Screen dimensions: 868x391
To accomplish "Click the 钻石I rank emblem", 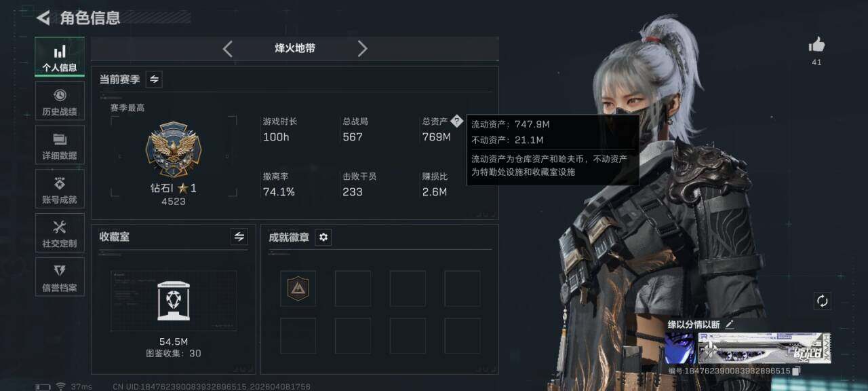I will 174,149.
